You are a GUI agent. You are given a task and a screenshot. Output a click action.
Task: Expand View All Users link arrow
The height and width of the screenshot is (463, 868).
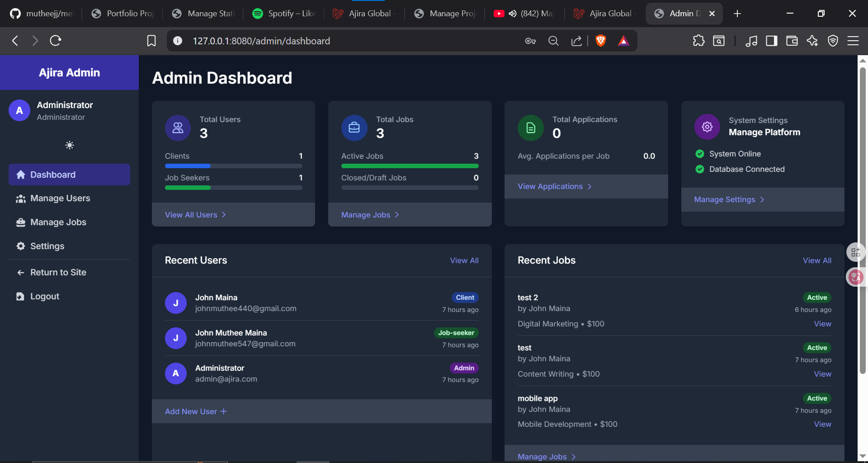click(224, 215)
